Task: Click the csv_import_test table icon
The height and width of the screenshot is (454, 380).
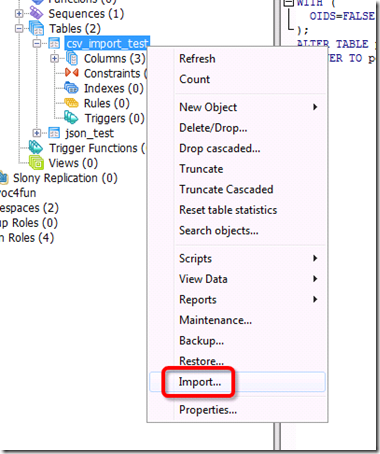Action: point(54,43)
